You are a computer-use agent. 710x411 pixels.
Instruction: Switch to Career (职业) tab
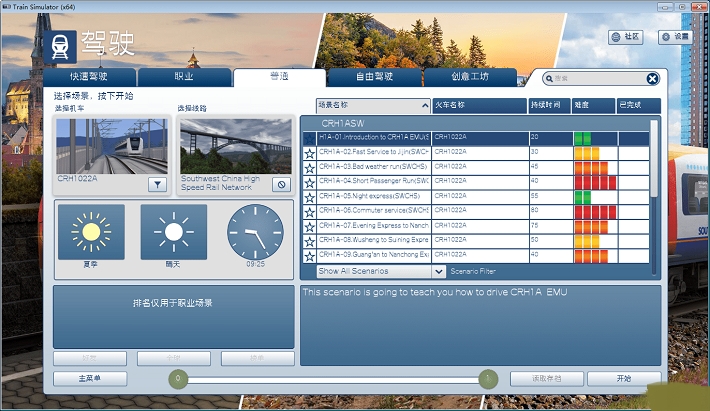[x=184, y=76]
